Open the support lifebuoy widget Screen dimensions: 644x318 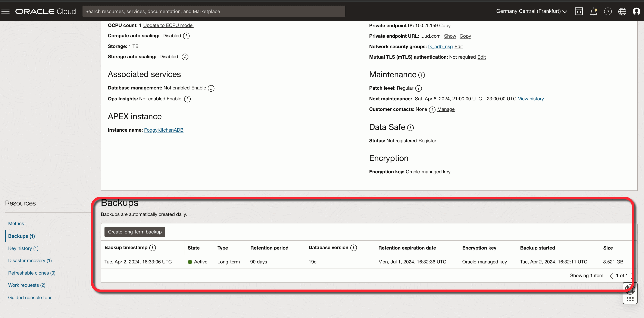point(630,289)
